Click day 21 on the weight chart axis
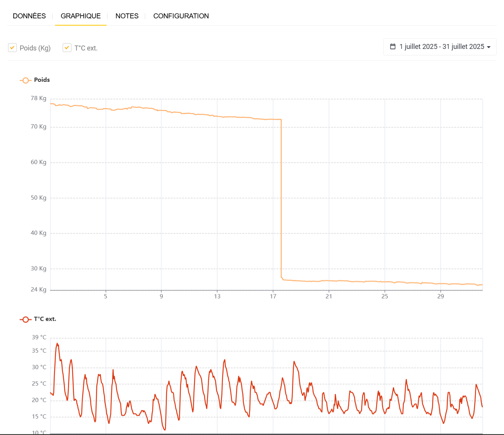The width and height of the screenshot is (504, 435). [x=329, y=296]
